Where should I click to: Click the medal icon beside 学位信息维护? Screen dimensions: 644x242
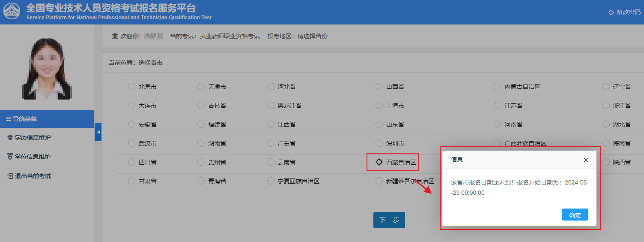(10, 157)
